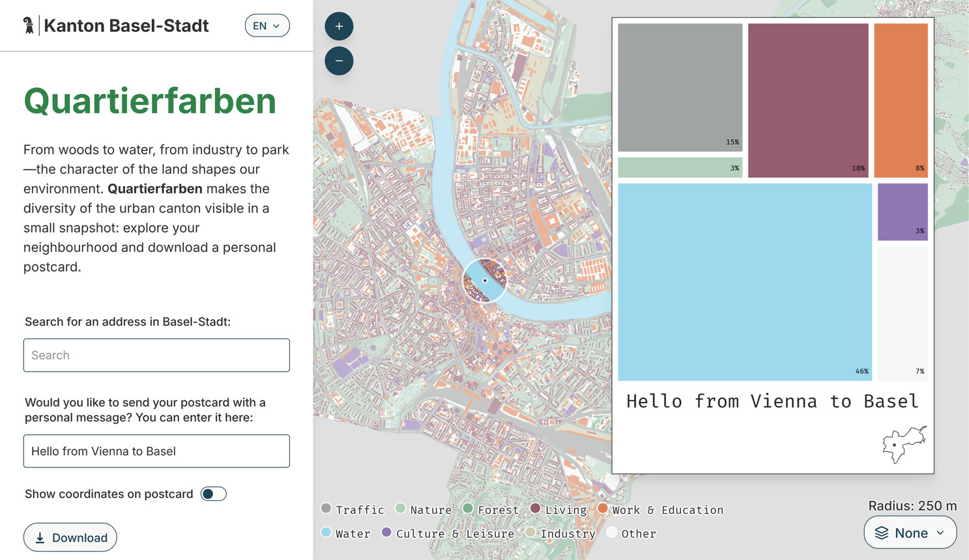Click the 'Radius: 250 m' label

[x=912, y=506]
